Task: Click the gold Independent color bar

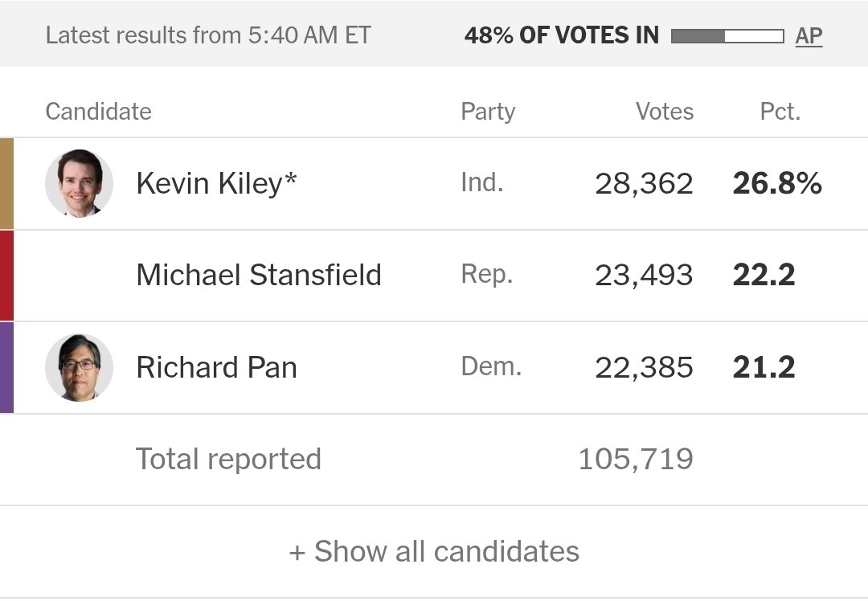Action: (x=6, y=184)
